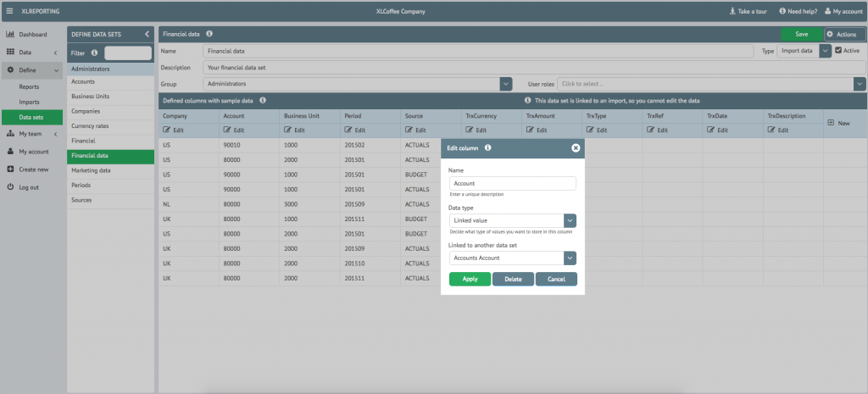Expand the Data menu in the sidebar

[x=32, y=52]
